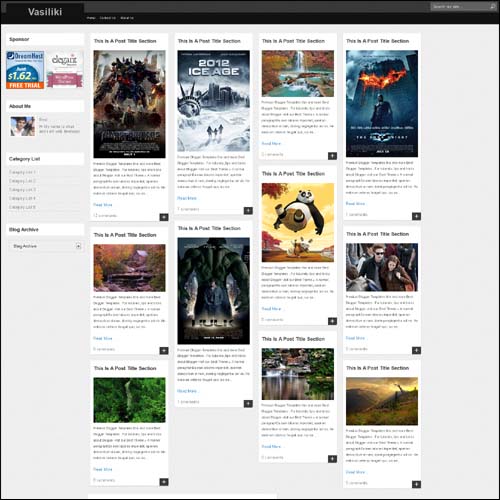Click Read More under green forest post

pyautogui.click(x=103, y=469)
